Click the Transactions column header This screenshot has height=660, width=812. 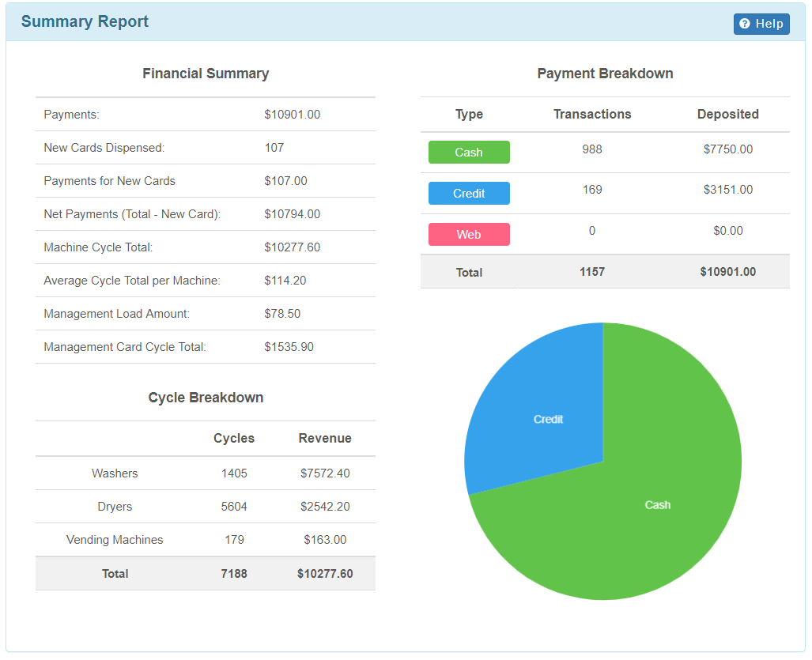click(x=592, y=114)
